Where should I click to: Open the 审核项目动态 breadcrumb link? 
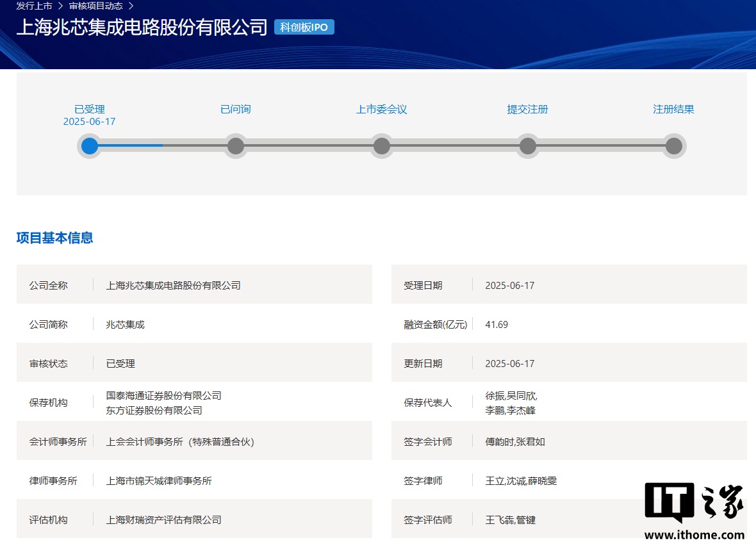(95, 6)
